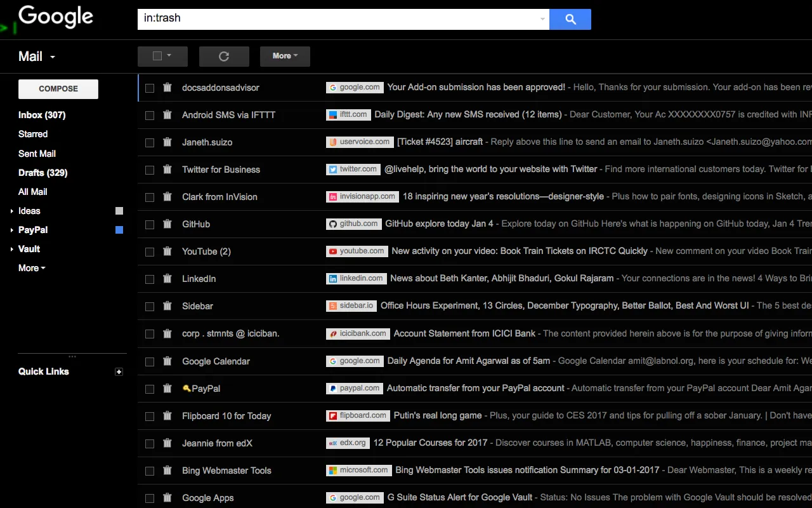The width and height of the screenshot is (812, 508).
Task: Click the PayPal label color square
Action: [119, 230]
